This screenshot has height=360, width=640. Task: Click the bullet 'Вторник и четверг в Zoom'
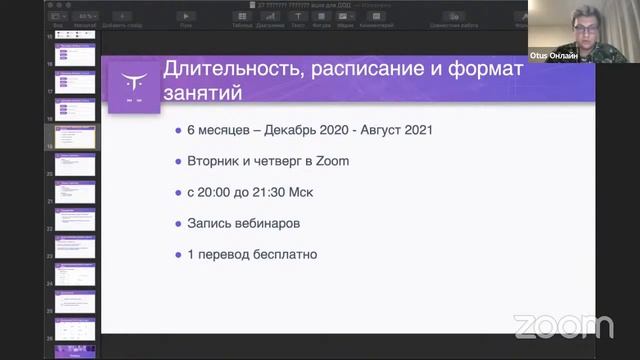coord(268,161)
